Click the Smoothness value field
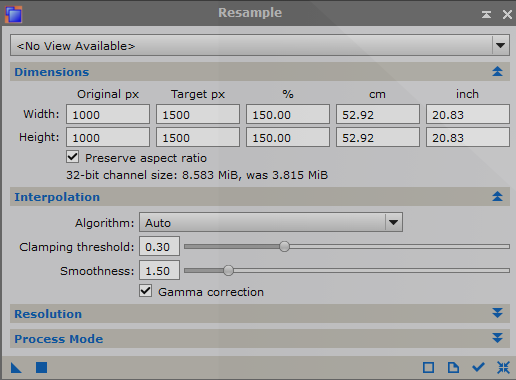 coord(159,270)
